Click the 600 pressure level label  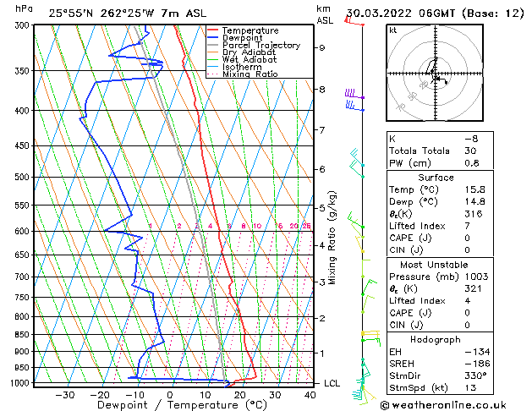click(24, 231)
